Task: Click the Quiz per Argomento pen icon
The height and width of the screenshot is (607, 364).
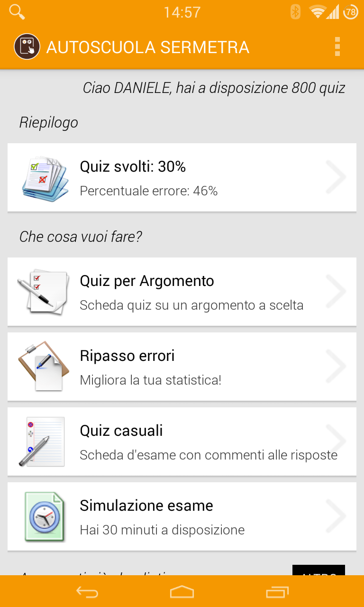Action: pyautogui.click(x=43, y=292)
